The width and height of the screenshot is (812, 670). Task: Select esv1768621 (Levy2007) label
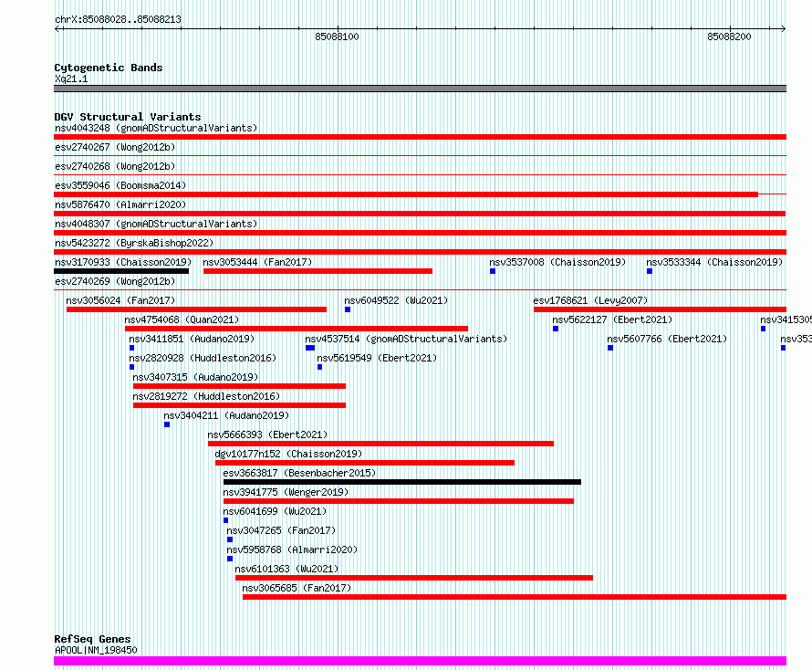[591, 300]
